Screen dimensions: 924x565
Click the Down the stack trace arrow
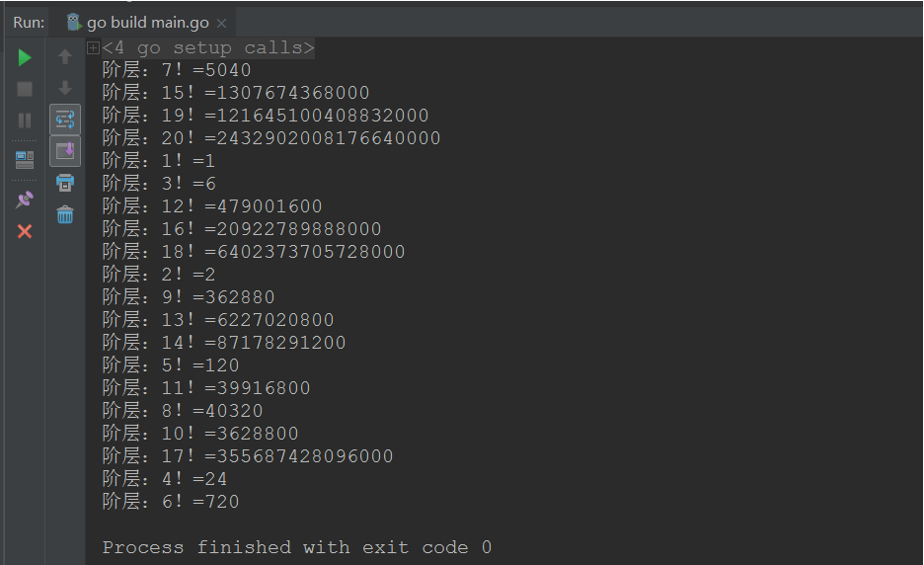point(65,88)
